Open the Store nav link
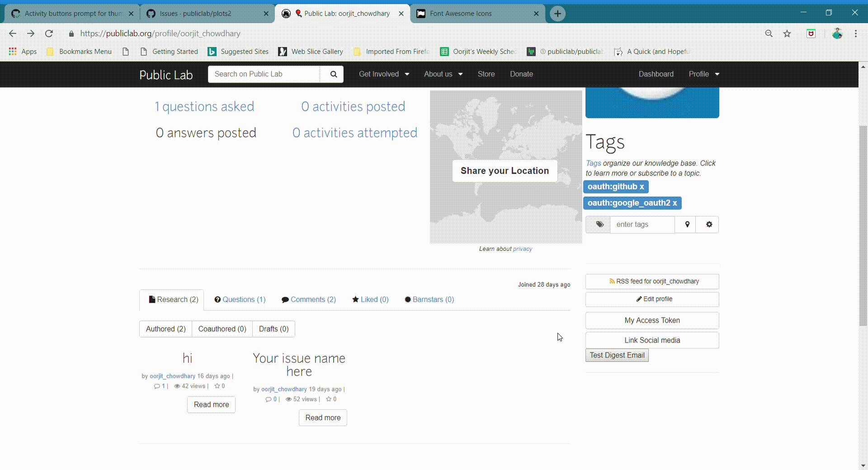The width and height of the screenshot is (868, 470). [x=486, y=74]
